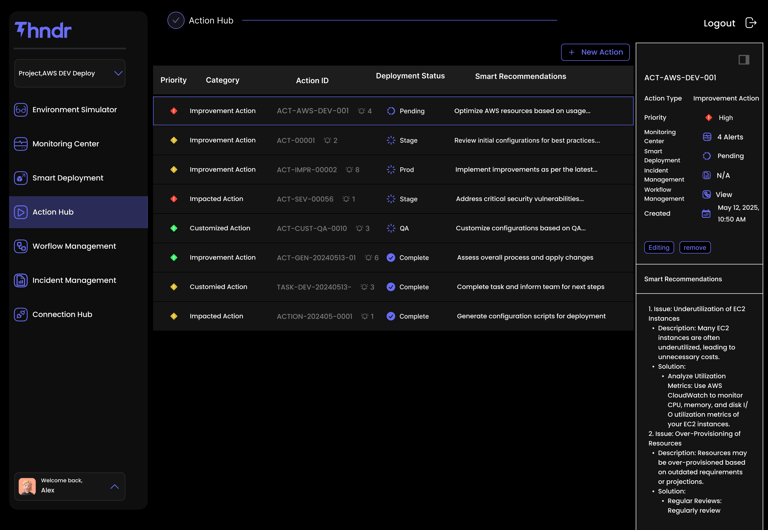Click alert bell icon for ACT-SEV-00056
The height and width of the screenshot is (530, 768).
(x=346, y=199)
